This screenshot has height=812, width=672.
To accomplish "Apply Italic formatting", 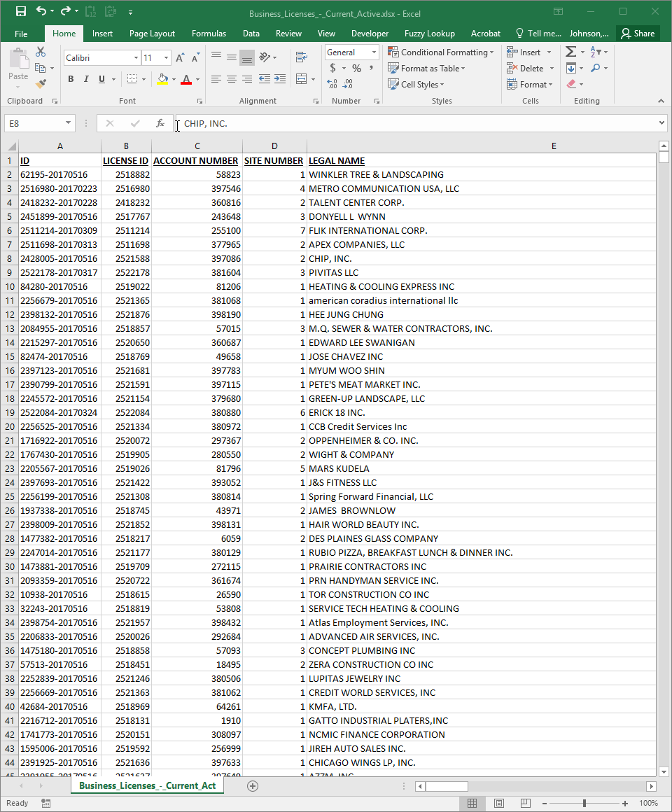I will pos(86,79).
